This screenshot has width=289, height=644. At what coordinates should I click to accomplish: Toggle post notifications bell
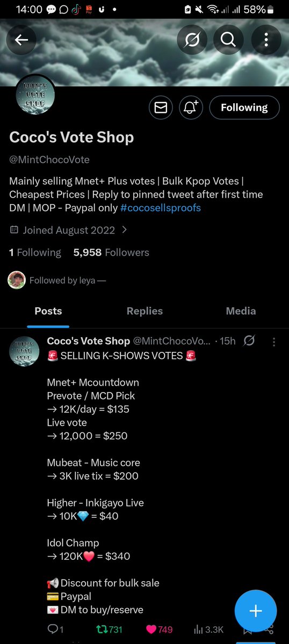[191, 107]
